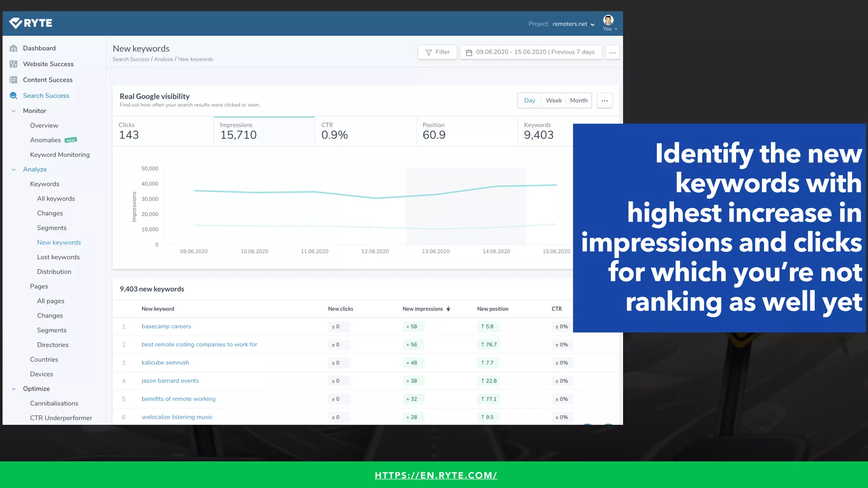This screenshot has height=488, width=868.
Task: Open Real Google visibility three-dot menu
Action: point(605,101)
